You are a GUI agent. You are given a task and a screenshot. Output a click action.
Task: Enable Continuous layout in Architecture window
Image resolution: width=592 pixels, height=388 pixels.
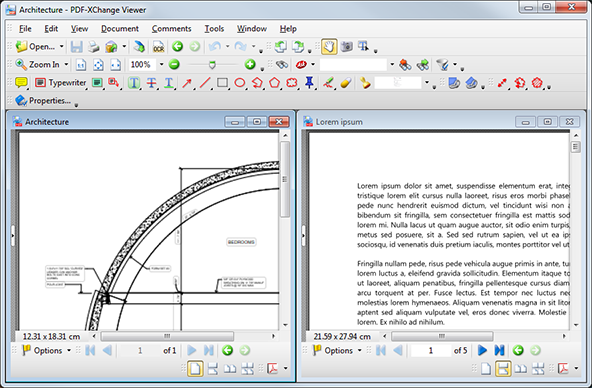(x=213, y=368)
